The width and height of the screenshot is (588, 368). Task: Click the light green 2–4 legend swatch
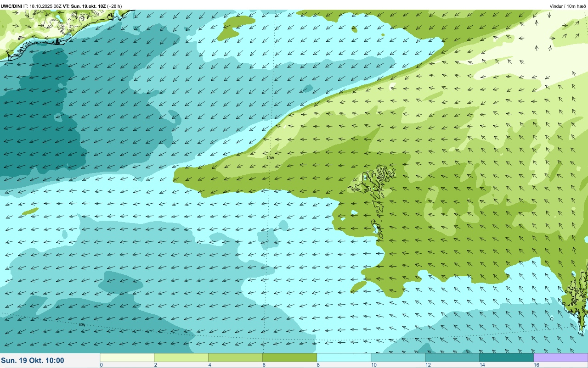181,357
